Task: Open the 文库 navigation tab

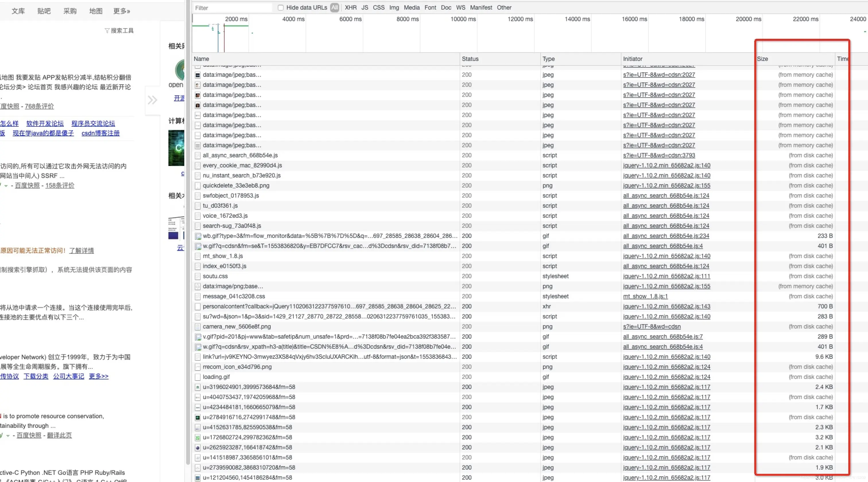Action: pyautogui.click(x=18, y=11)
